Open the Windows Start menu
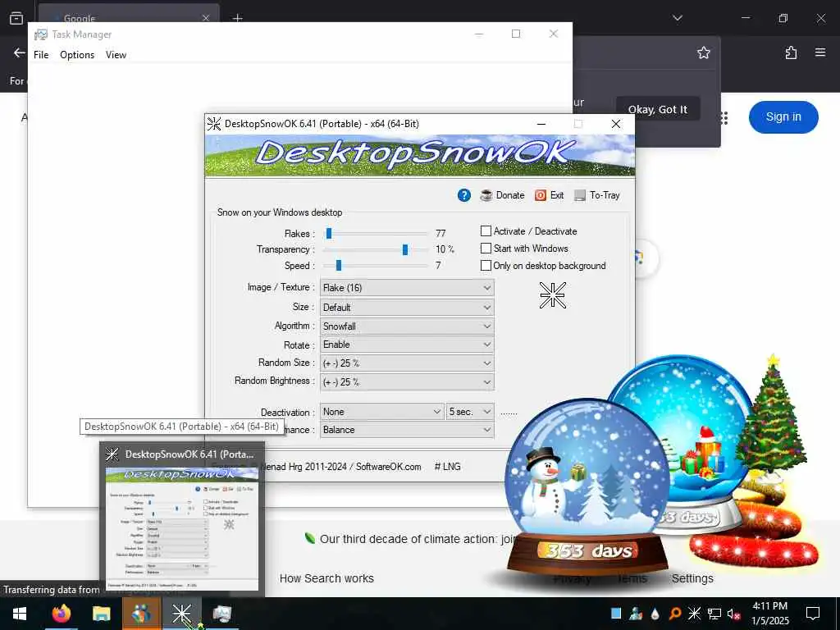 tap(20, 614)
